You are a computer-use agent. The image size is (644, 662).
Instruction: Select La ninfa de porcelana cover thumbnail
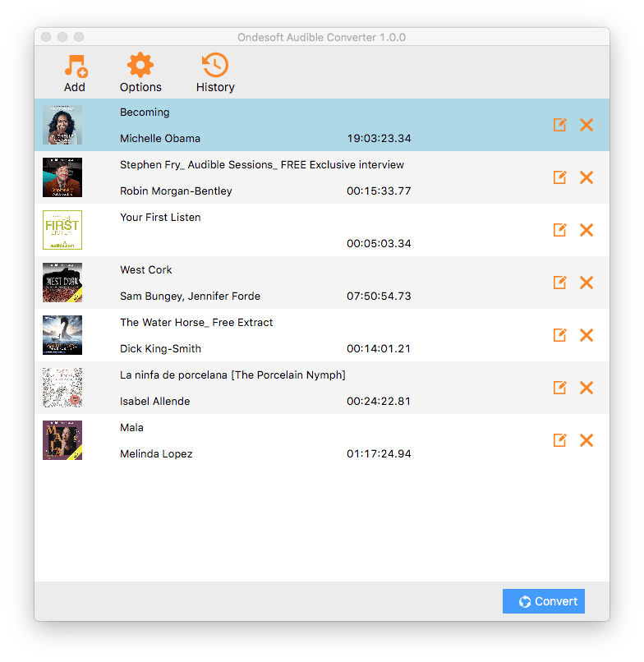[x=62, y=388]
